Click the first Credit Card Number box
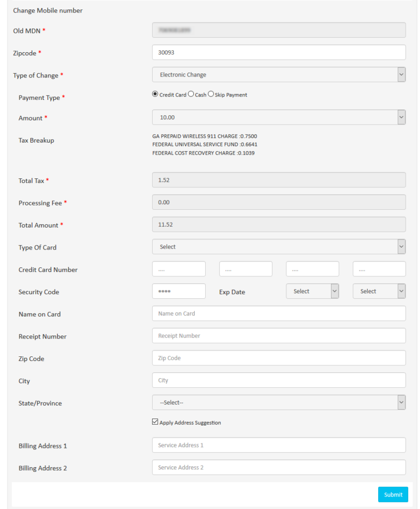Screen dimensions: 420x509 (x=178, y=268)
